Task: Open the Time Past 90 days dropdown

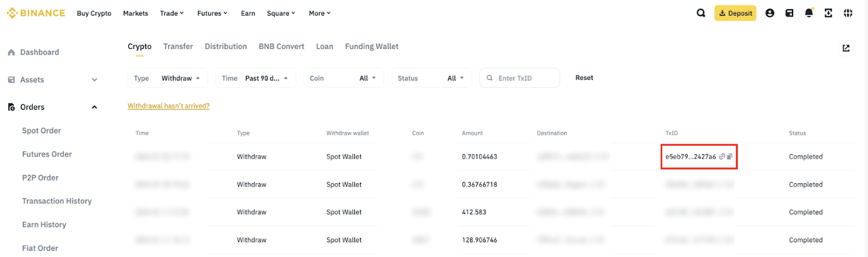Action: coord(256,78)
